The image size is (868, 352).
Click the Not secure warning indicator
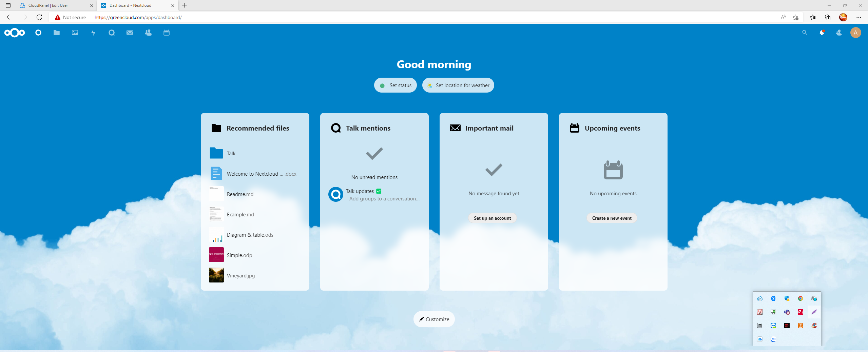click(71, 17)
